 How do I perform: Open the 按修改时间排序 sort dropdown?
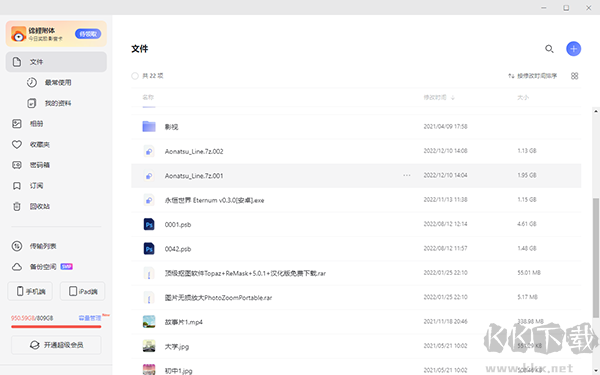pyautogui.click(x=532, y=76)
